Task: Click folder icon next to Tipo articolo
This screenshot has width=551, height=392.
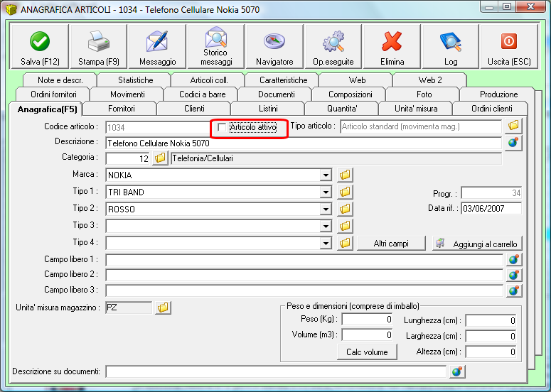Action: 513,126
